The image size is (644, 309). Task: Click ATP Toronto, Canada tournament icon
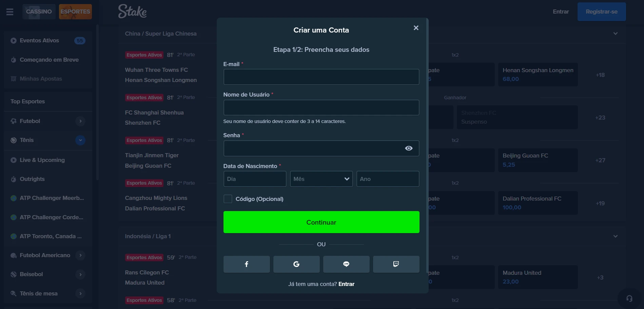click(14, 236)
